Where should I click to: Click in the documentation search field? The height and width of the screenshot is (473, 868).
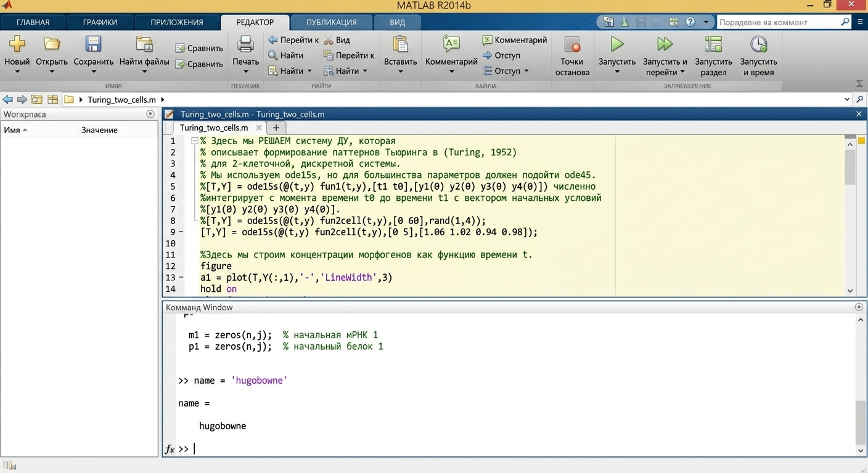[x=779, y=22]
